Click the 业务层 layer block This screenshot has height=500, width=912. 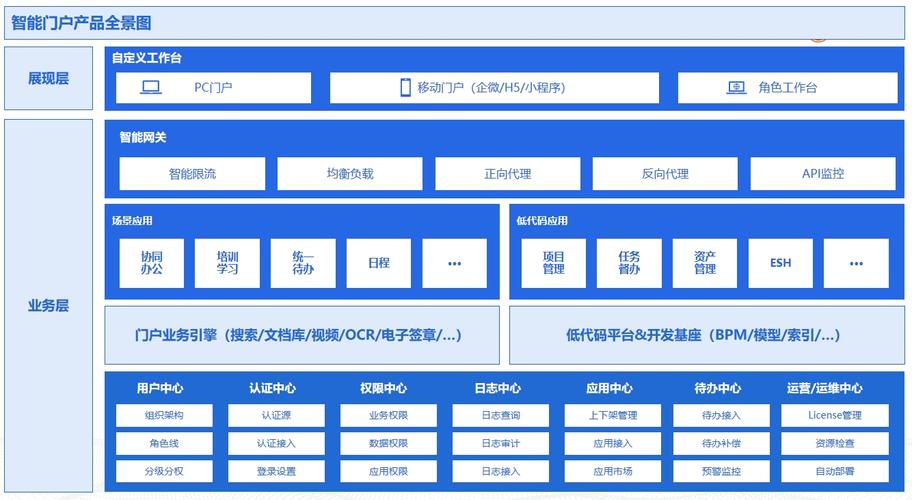pyautogui.click(x=48, y=306)
